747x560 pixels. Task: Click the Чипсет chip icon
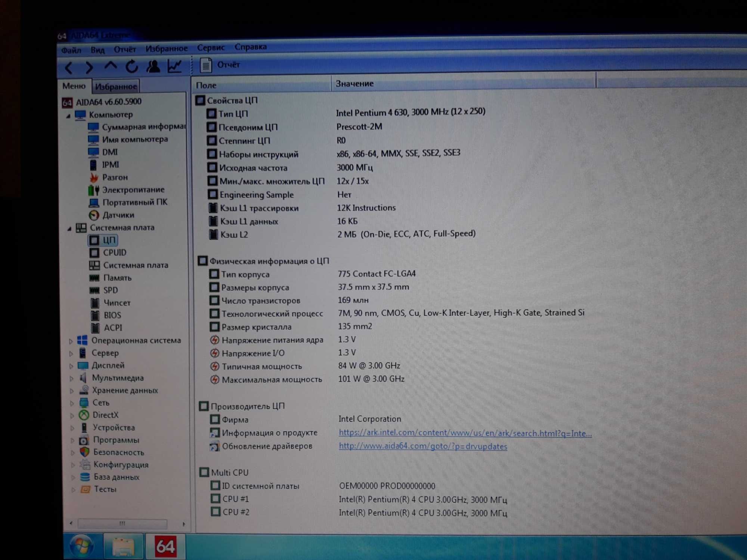pyautogui.click(x=95, y=303)
